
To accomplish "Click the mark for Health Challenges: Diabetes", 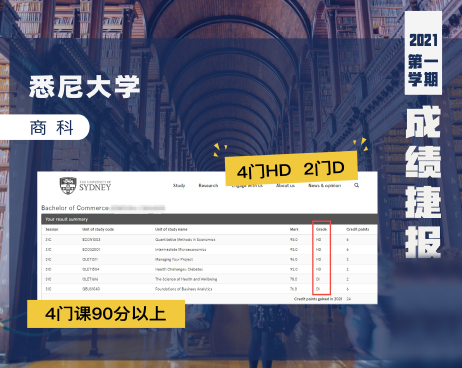I will tap(294, 269).
